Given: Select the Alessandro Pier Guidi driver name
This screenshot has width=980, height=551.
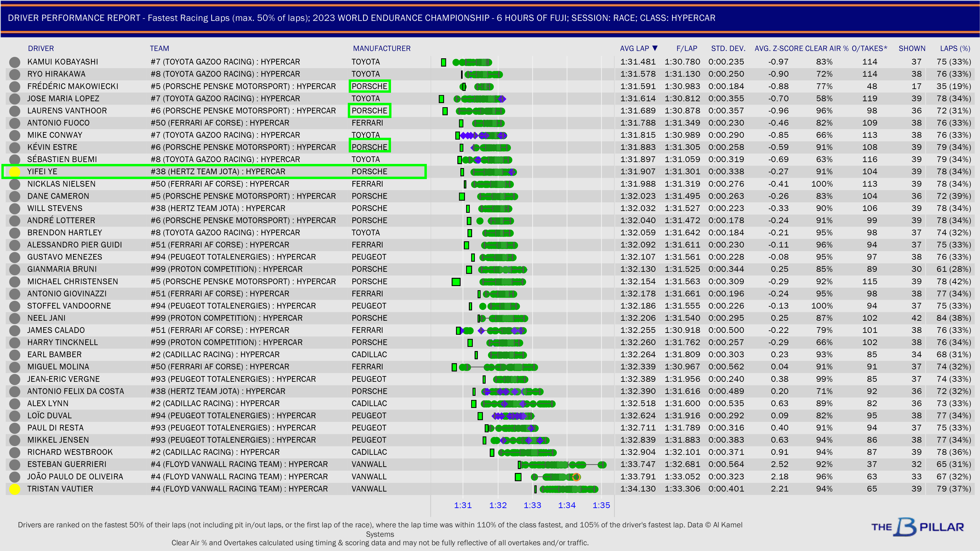Looking at the screenshot, I should pyautogui.click(x=75, y=245).
